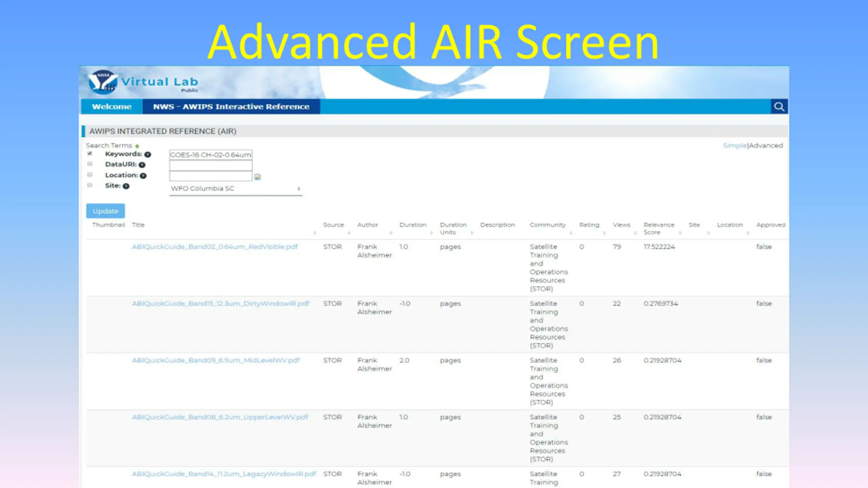Click views value 25
This screenshot has width=868, height=488.
pyautogui.click(x=617, y=417)
